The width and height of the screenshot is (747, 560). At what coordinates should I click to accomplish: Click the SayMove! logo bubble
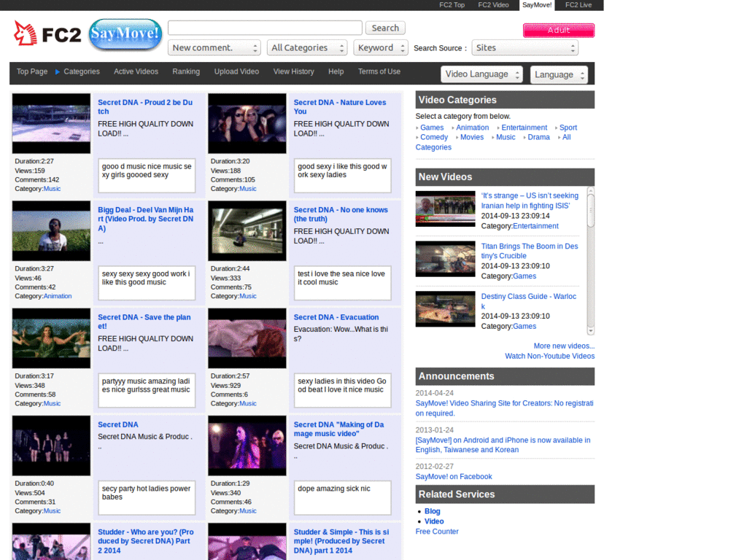point(125,34)
